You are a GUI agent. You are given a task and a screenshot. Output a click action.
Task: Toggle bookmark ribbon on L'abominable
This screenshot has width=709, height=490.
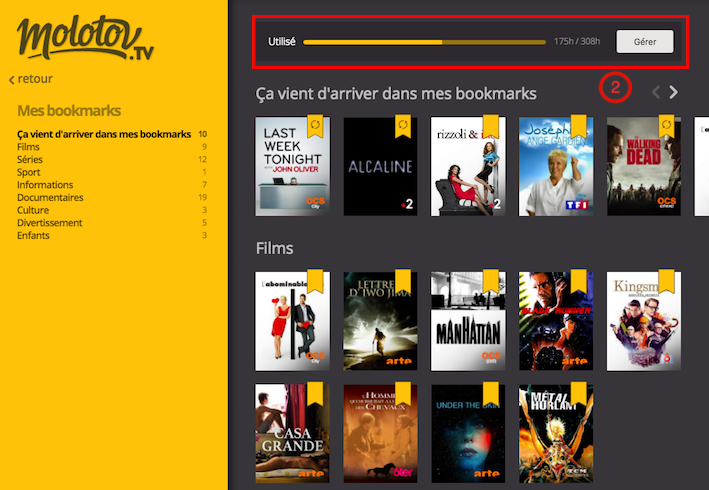tap(315, 281)
